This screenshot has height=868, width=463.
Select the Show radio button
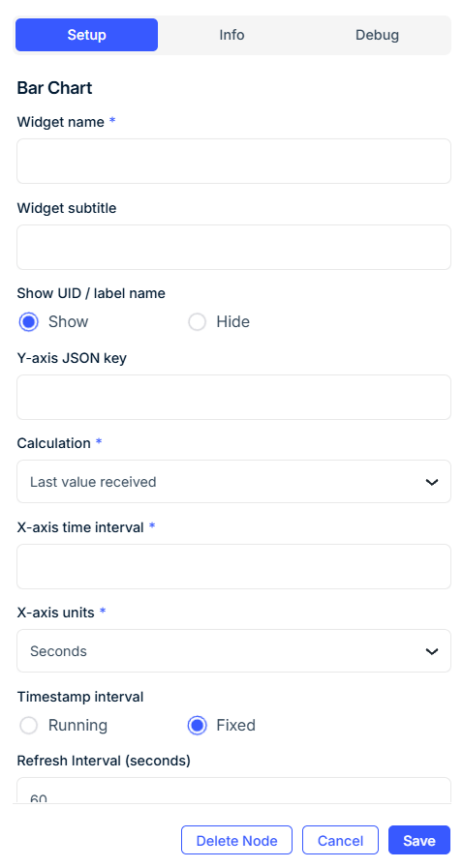(29, 321)
